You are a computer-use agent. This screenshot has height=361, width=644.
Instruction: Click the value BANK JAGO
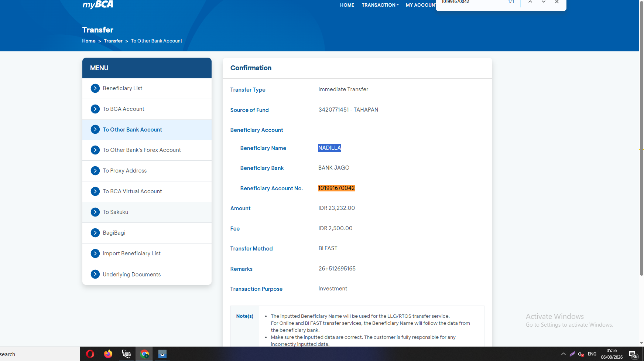334,168
